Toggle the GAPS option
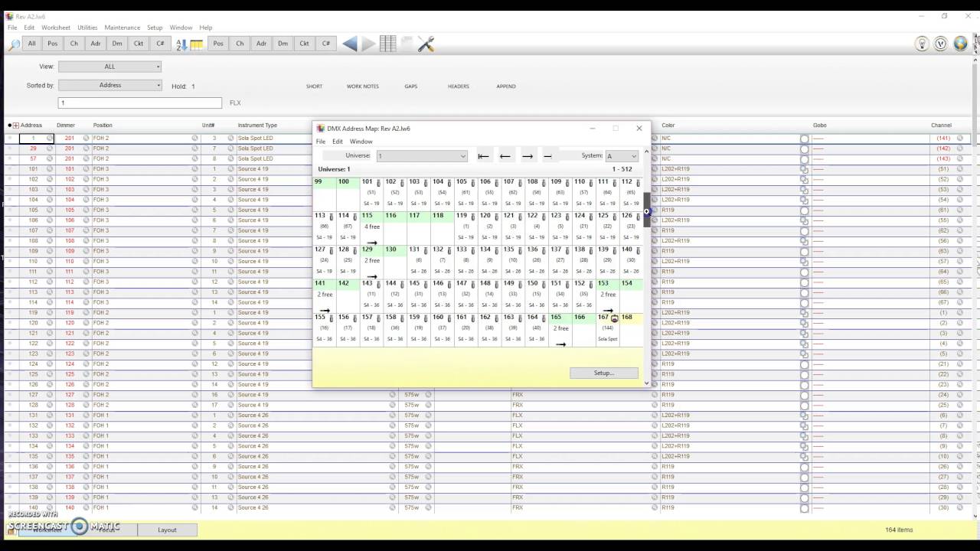 [411, 86]
